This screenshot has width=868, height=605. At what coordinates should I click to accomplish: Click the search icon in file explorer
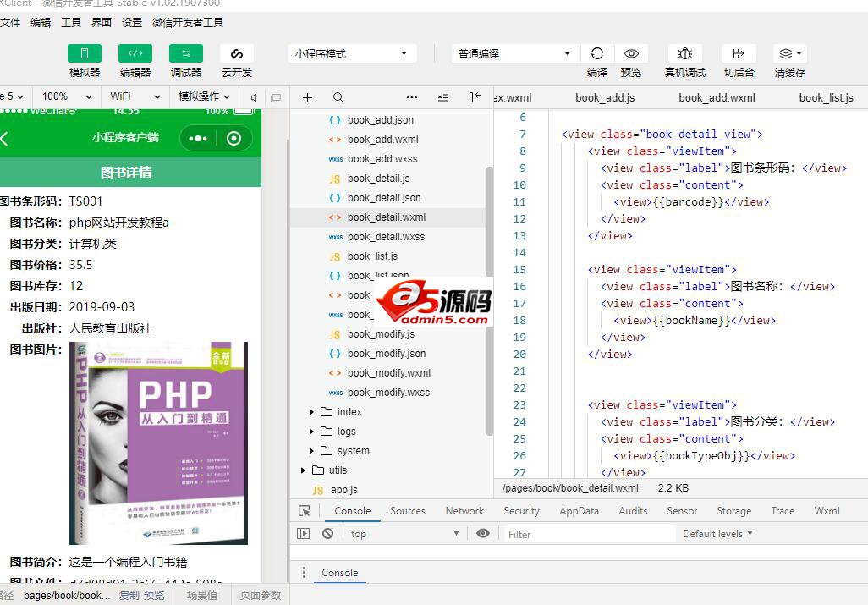tap(338, 98)
